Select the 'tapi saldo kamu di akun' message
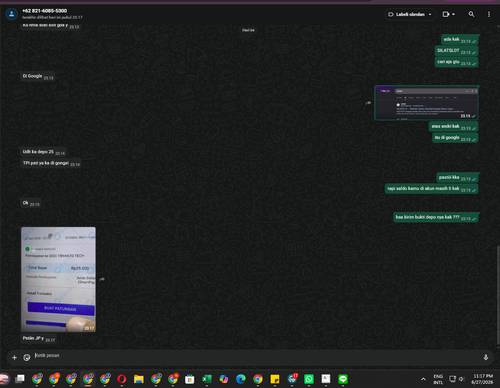This screenshot has width=500, height=388. [x=432, y=189]
